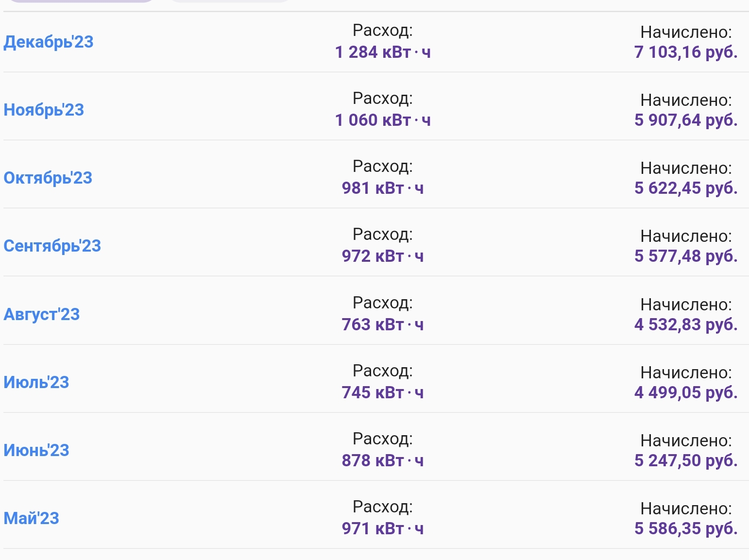Click the 1 060 кВт·ч consumption value
Image resolution: width=749 pixels, height=560 pixels.
point(383,120)
